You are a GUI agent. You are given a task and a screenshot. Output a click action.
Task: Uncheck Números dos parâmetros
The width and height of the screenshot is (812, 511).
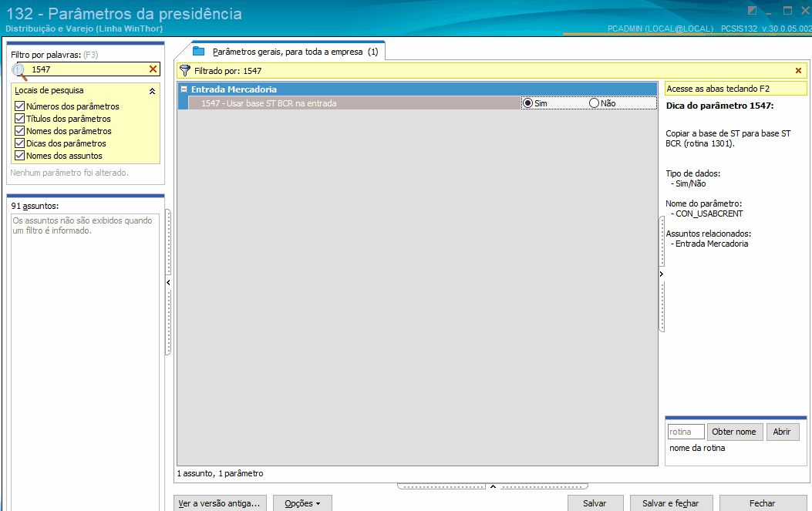point(20,106)
